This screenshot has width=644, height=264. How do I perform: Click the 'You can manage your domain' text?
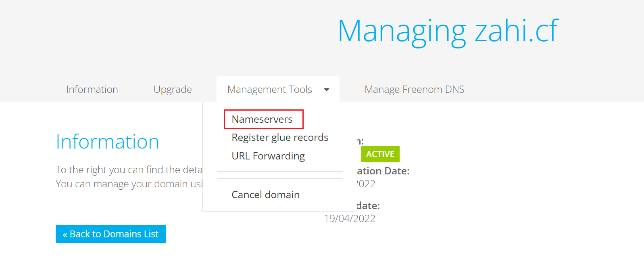[129, 184]
